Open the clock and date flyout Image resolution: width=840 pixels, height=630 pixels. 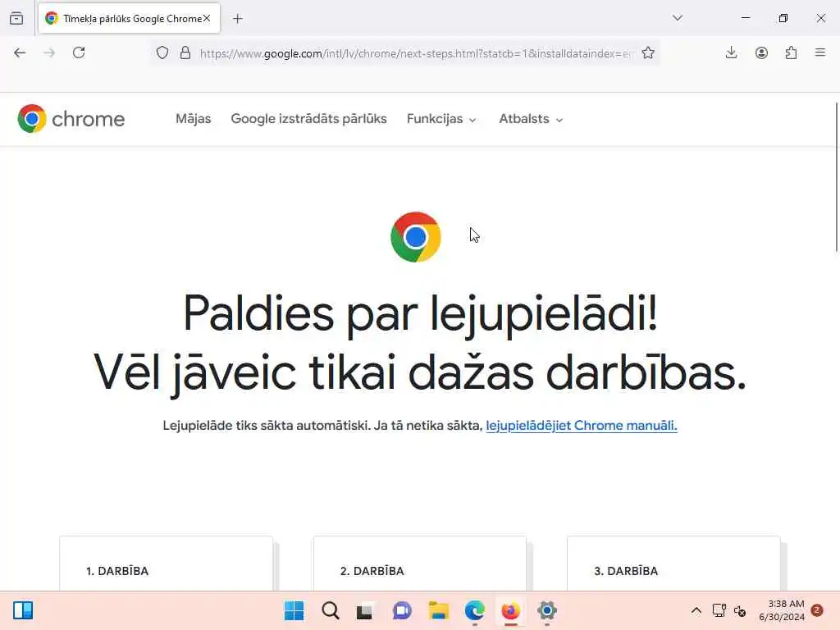click(782, 610)
